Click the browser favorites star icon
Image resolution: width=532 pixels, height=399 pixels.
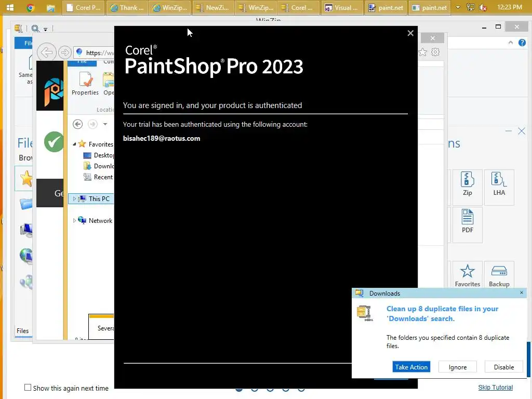(423, 52)
